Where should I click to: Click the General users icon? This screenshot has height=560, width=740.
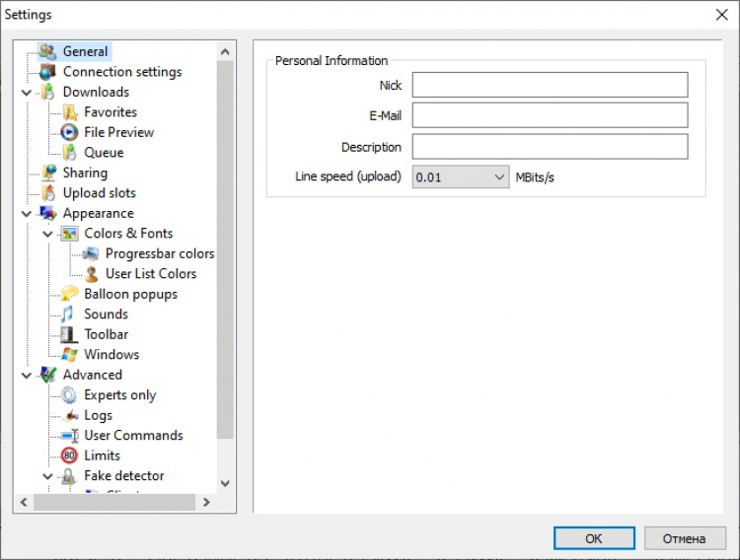[48, 51]
